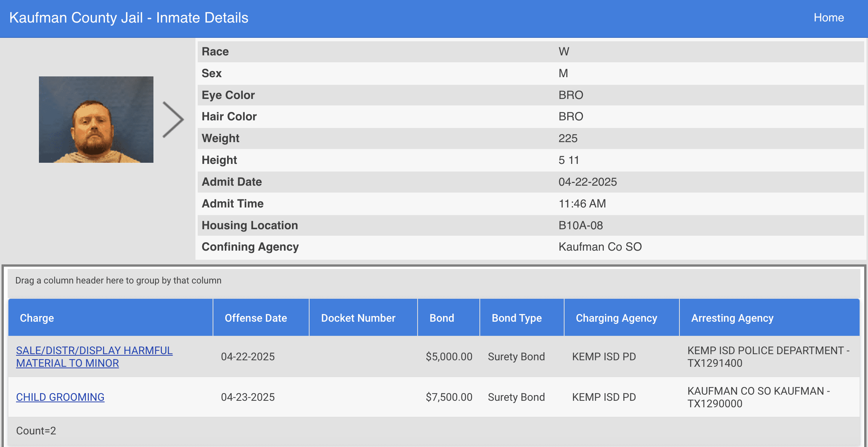Viewport: 868px width, 447px height.
Task: Click the Kaufman County Jail page title
Action: [x=129, y=18]
